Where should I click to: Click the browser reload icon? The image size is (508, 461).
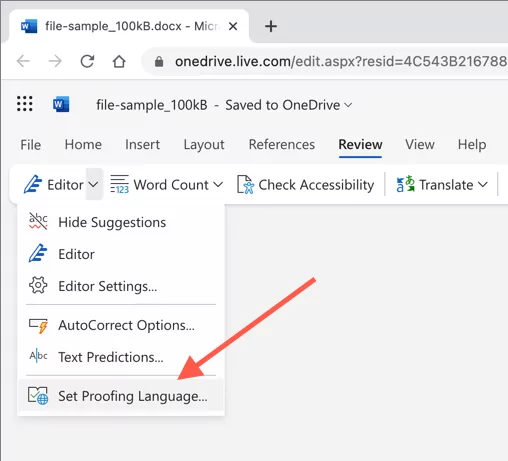[x=87, y=61]
